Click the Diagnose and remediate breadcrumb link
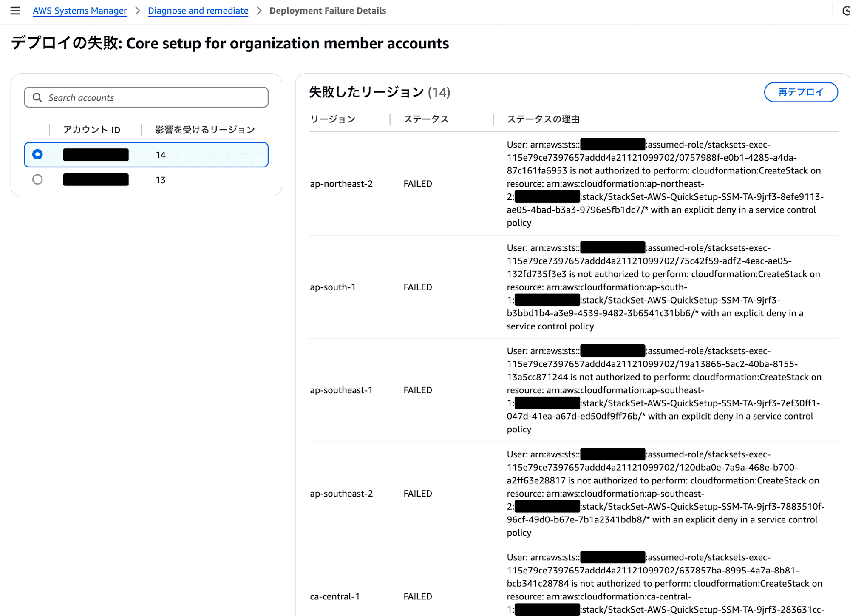The width and height of the screenshot is (850, 616). [198, 11]
